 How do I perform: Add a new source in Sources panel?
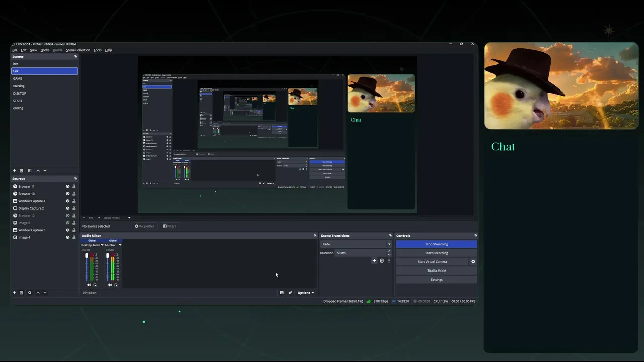pos(14,293)
